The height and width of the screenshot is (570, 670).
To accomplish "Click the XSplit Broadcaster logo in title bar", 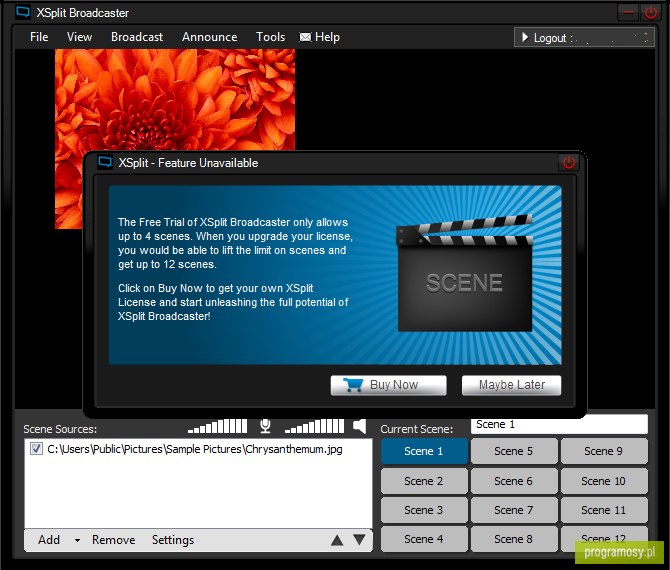I will click(x=23, y=12).
